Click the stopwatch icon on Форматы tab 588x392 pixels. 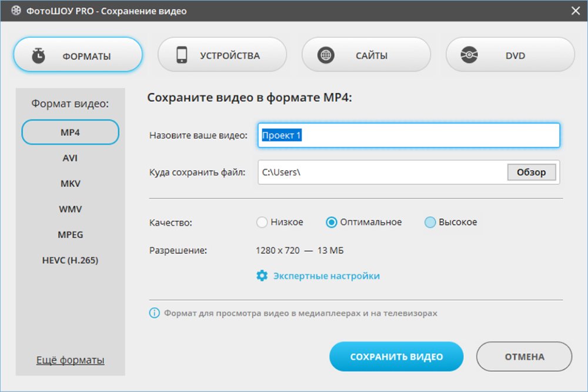point(39,56)
